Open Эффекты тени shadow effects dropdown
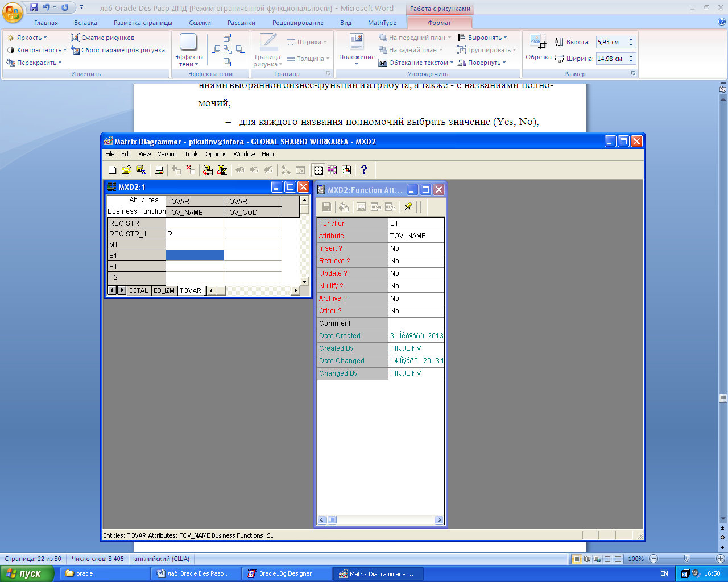The image size is (728, 582). pos(188,50)
